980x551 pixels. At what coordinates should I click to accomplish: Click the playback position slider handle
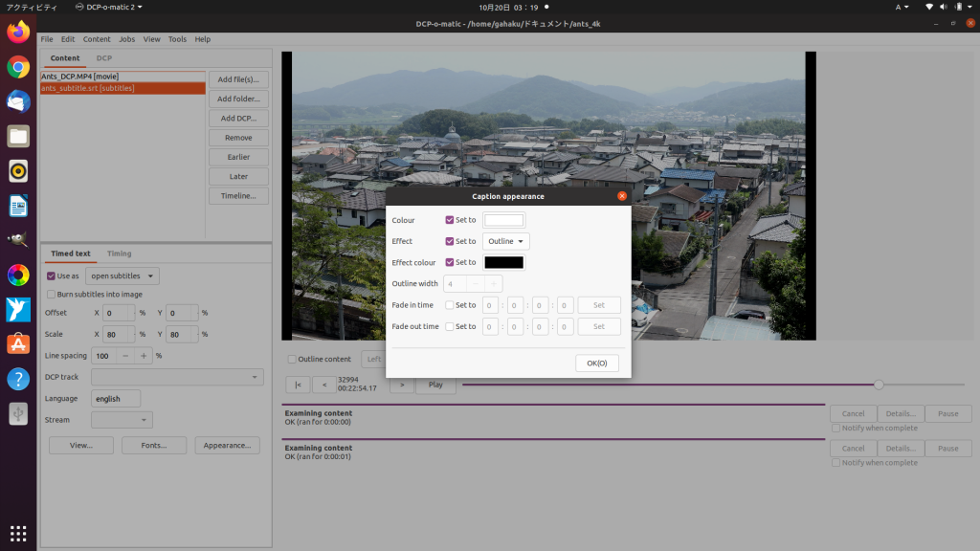879,385
